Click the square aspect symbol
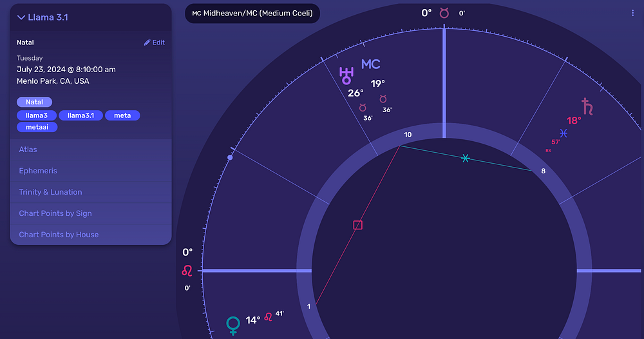The image size is (644, 339). click(x=357, y=225)
